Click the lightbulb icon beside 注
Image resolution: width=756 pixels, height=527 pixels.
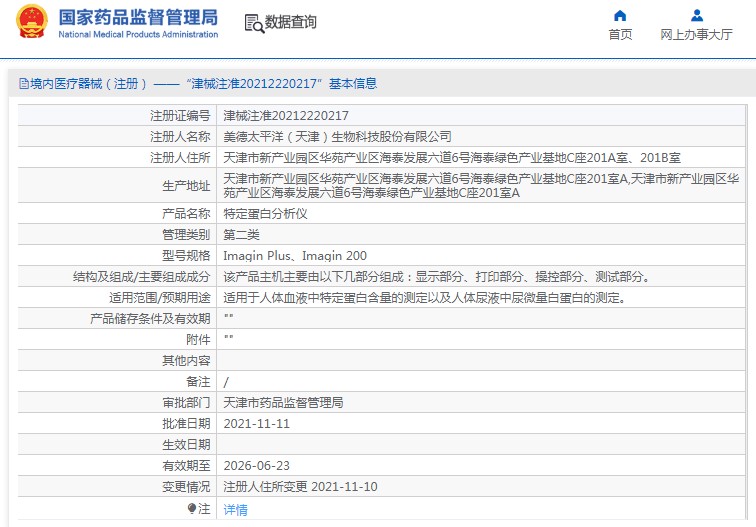(x=192, y=508)
